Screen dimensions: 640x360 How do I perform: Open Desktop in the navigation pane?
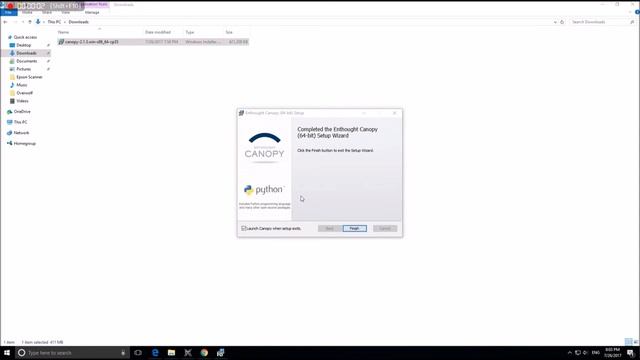(x=24, y=45)
